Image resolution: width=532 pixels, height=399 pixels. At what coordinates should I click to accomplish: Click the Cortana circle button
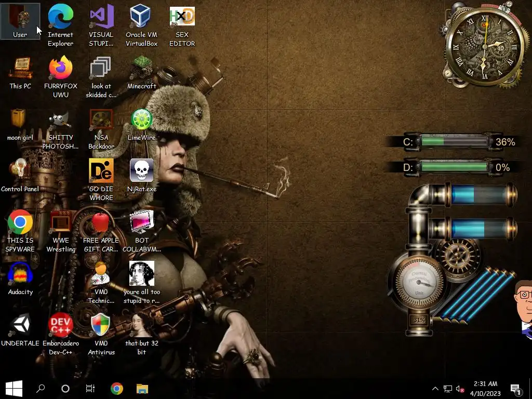[65, 389]
